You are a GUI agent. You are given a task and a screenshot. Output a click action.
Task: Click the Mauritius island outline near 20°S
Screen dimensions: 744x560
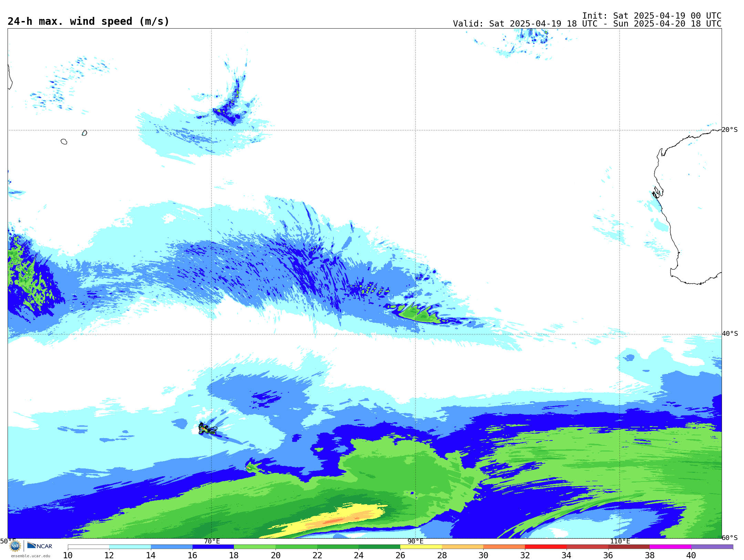click(x=84, y=133)
